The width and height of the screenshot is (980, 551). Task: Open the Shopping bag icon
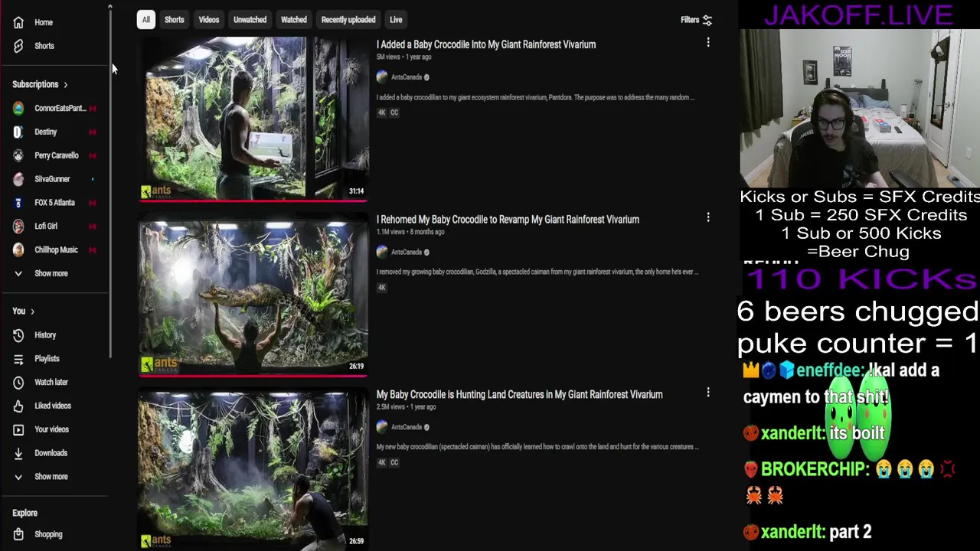[x=18, y=534]
